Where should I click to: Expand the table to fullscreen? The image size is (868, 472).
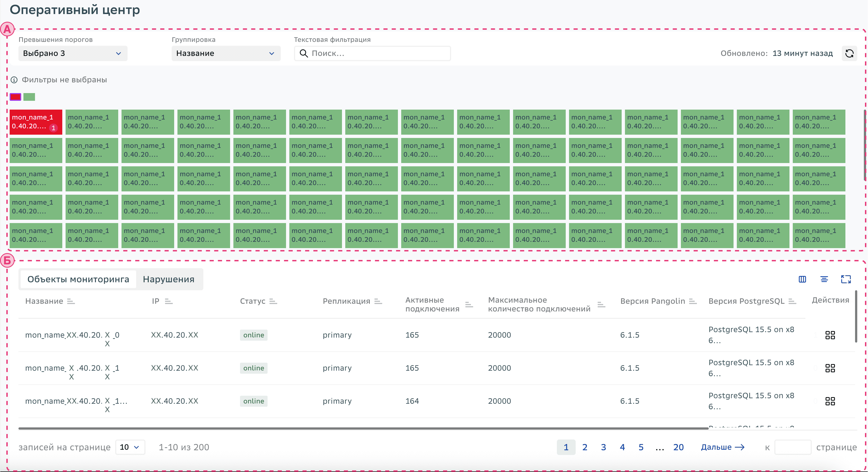point(846,279)
